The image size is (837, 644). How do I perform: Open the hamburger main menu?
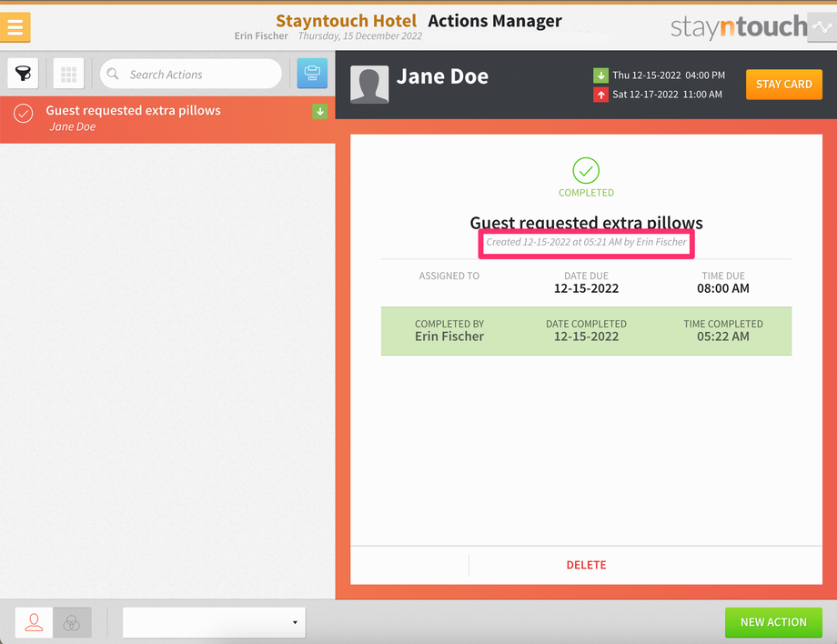15,26
